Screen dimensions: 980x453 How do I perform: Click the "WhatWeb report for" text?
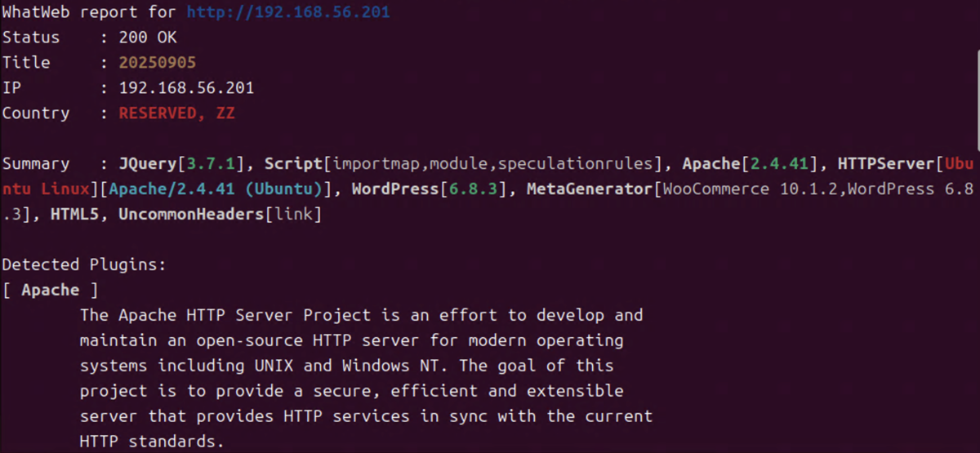(x=90, y=12)
